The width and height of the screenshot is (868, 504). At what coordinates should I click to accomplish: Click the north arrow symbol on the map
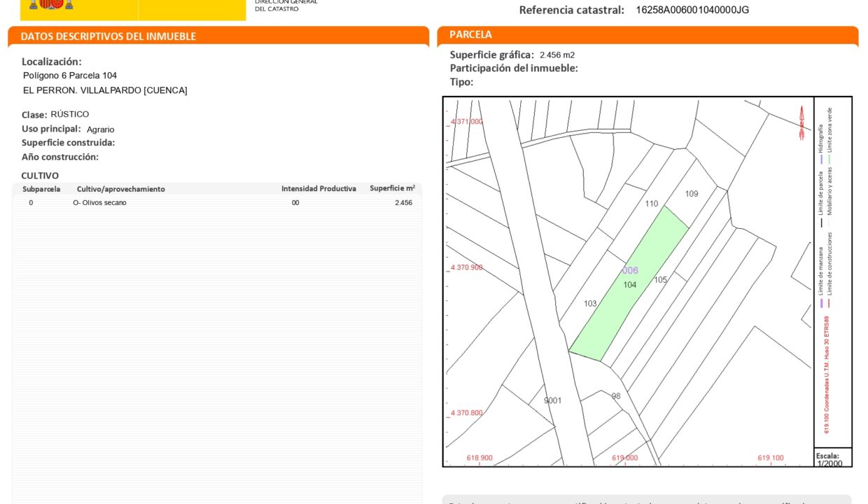801,122
